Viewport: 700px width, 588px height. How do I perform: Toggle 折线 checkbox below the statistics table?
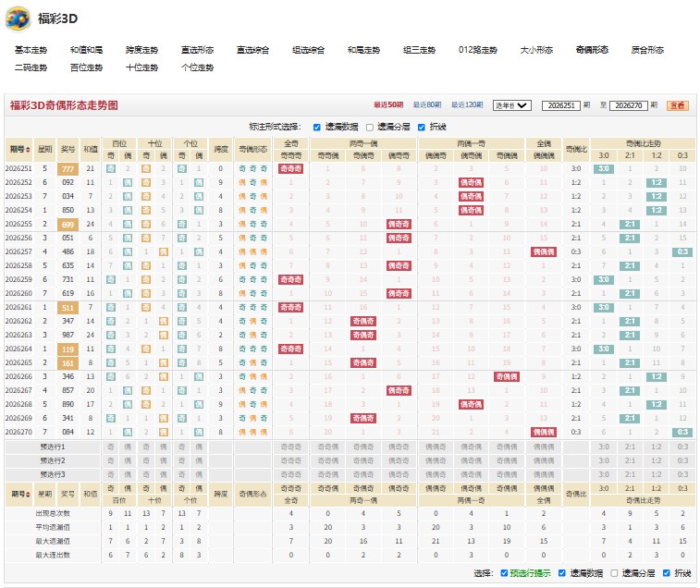[667, 573]
